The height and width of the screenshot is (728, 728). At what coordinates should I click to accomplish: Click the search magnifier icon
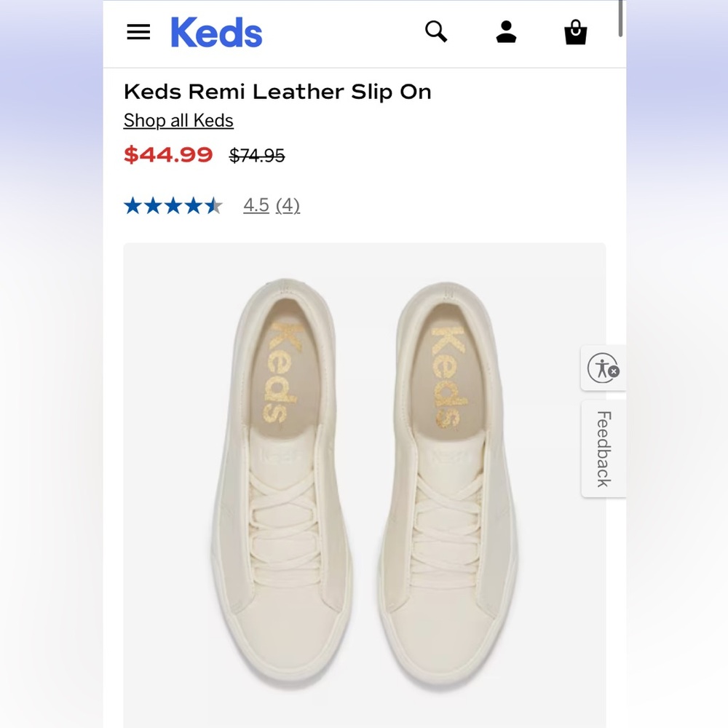(x=436, y=31)
